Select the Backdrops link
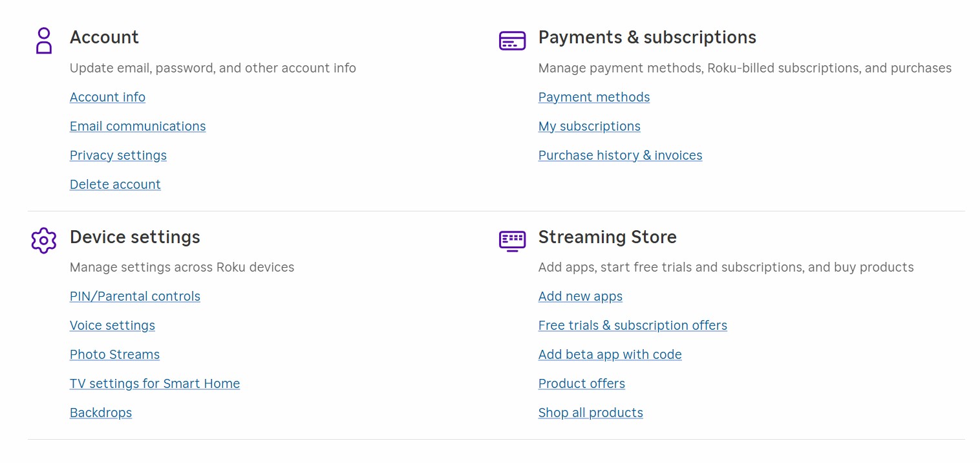Image resolution: width=980 pixels, height=463 pixels. (101, 413)
